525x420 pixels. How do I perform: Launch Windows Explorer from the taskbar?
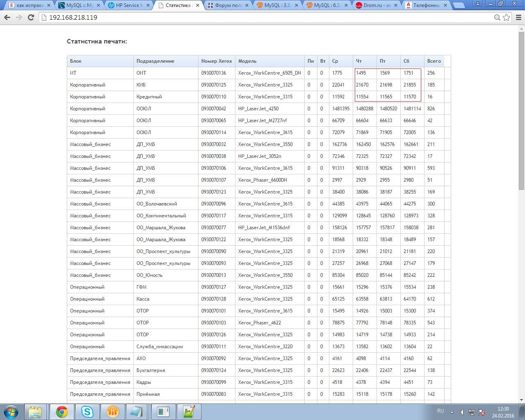tap(36, 411)
